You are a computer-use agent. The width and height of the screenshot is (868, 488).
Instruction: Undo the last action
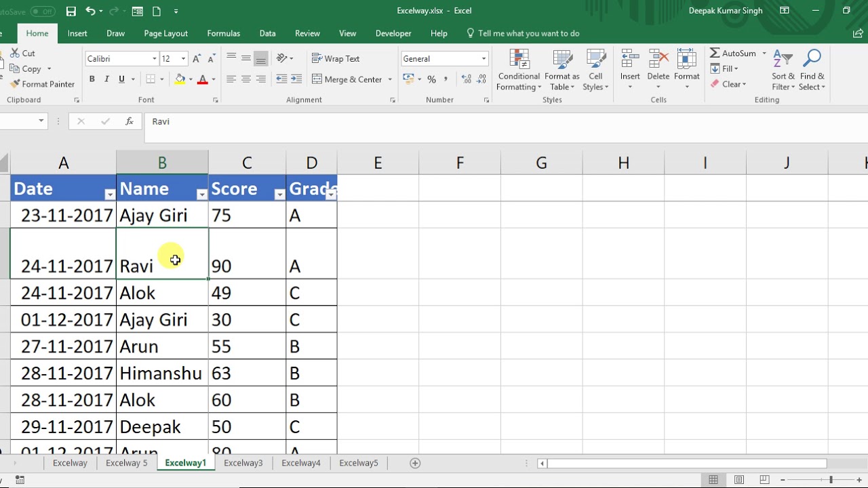[x=90, y=11]
